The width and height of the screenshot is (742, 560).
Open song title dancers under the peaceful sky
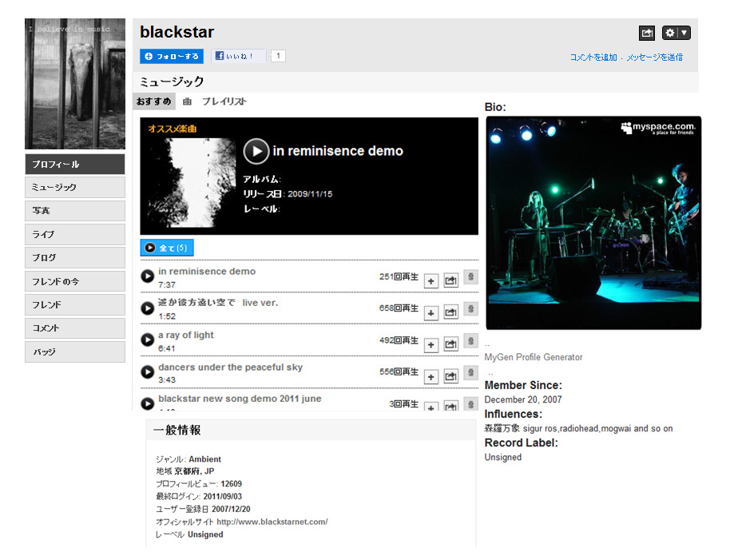tap(231, 367)
